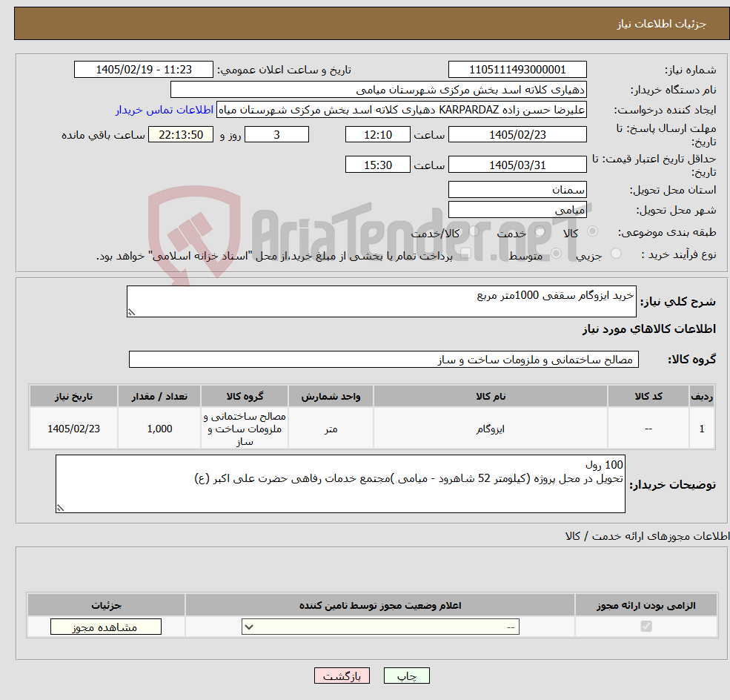Viewport: 730px width, 700px height.
Task: Click the quantity cell 1,000
Action: pyautogui.click(x=159, y=429)
